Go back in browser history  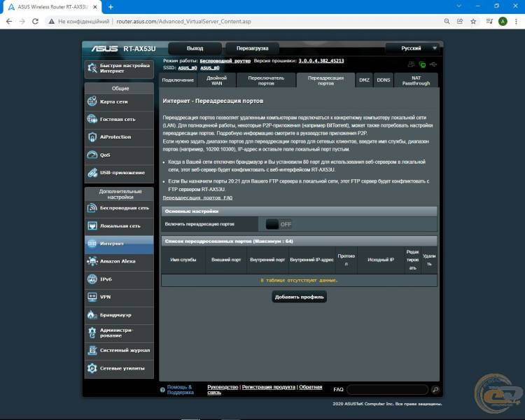[x=9, y=22]
